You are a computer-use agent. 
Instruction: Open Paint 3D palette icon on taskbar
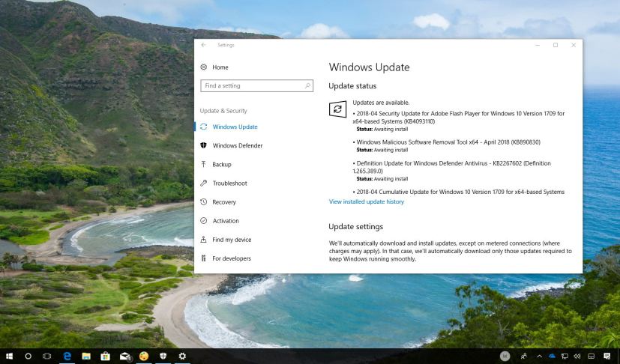pos(144,356)
